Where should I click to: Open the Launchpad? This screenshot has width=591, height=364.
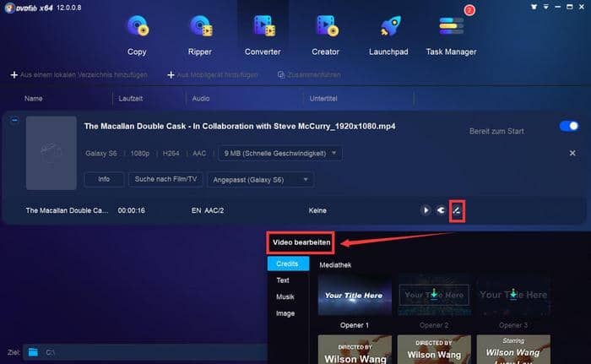388,35
